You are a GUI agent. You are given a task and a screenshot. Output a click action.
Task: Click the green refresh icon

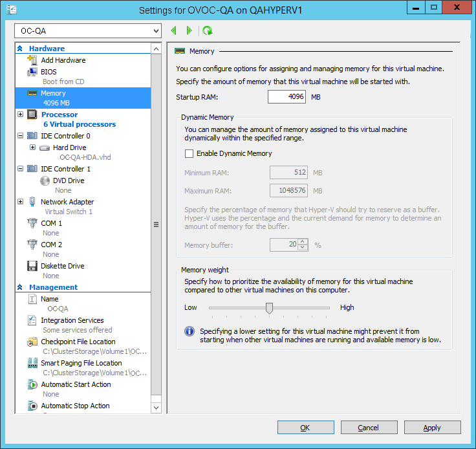[207, 30]
